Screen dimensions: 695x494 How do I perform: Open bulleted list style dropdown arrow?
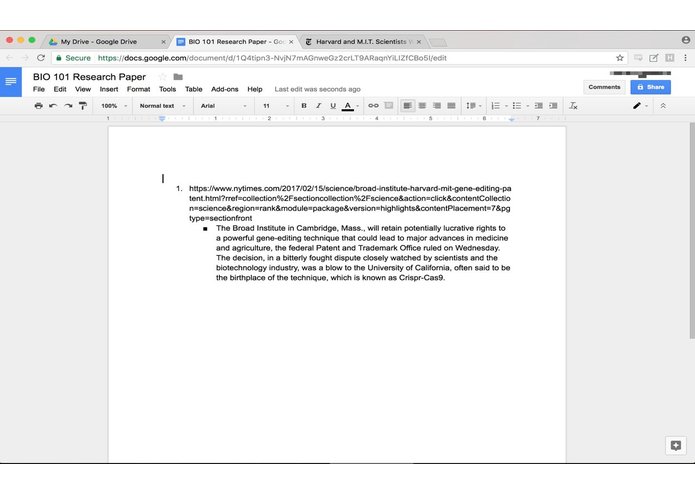527,106
